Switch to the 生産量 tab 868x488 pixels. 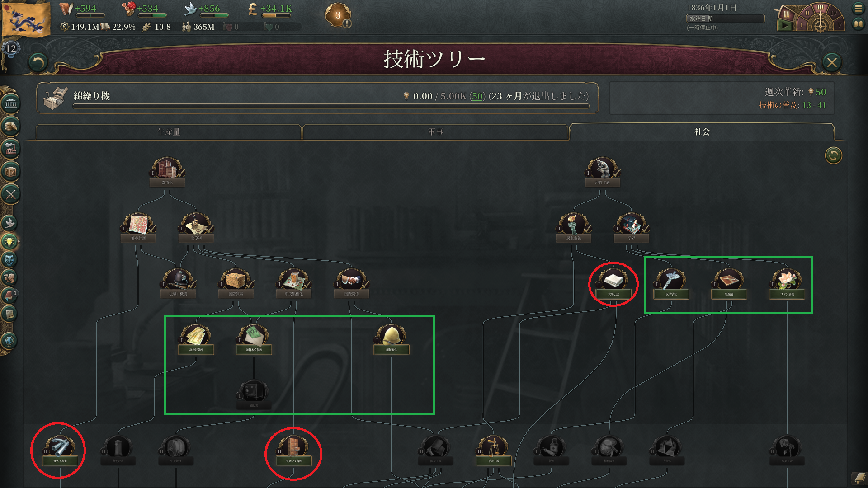point(169,132)
